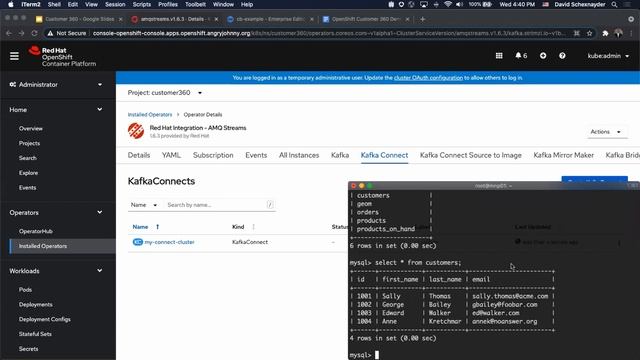The image size is (640, 360).
Task: Expand the Administrator perspective switcher
Action: [x=56, y=84]
